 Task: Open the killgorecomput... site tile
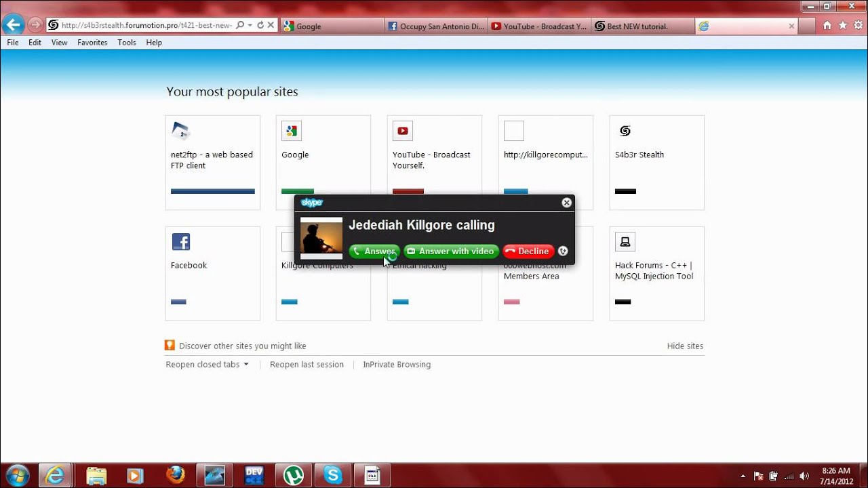coord(546,162)
